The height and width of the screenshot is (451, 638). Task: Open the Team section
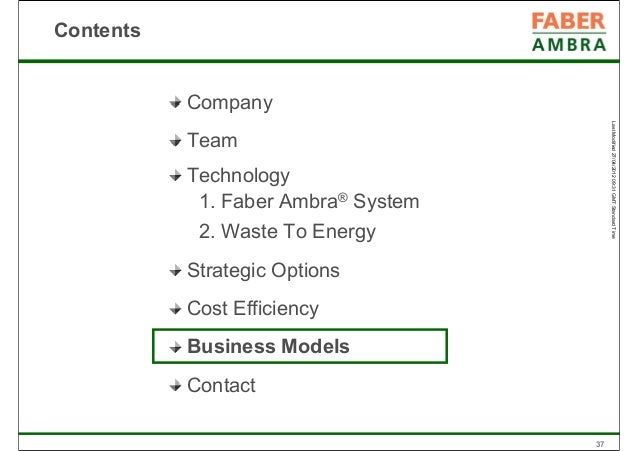coord(212,140)
